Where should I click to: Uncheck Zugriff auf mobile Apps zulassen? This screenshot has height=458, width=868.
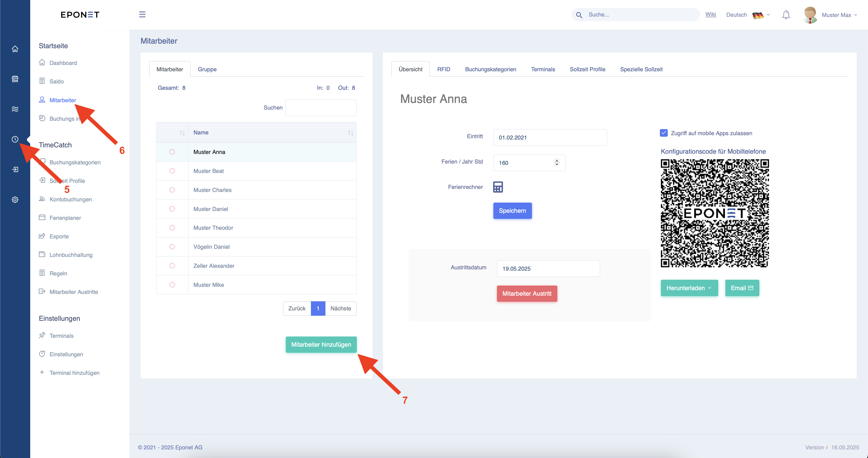pos(663,133)
